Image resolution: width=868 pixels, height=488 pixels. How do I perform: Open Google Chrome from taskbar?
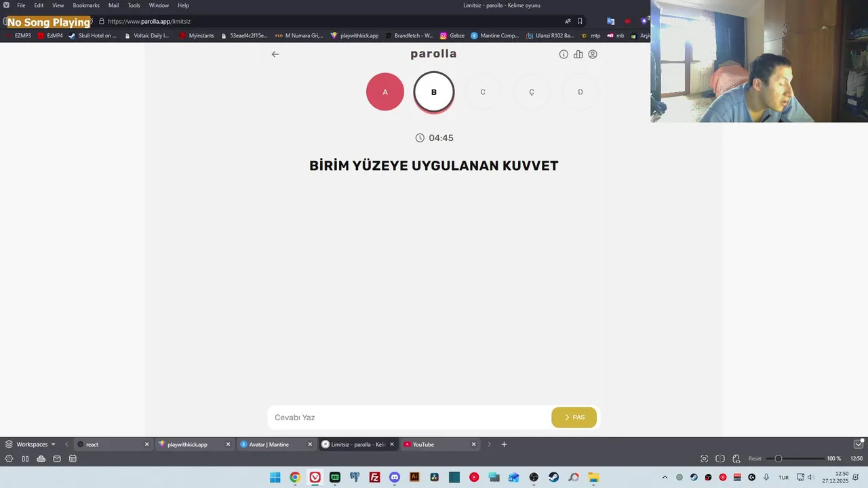click(295, 477)
